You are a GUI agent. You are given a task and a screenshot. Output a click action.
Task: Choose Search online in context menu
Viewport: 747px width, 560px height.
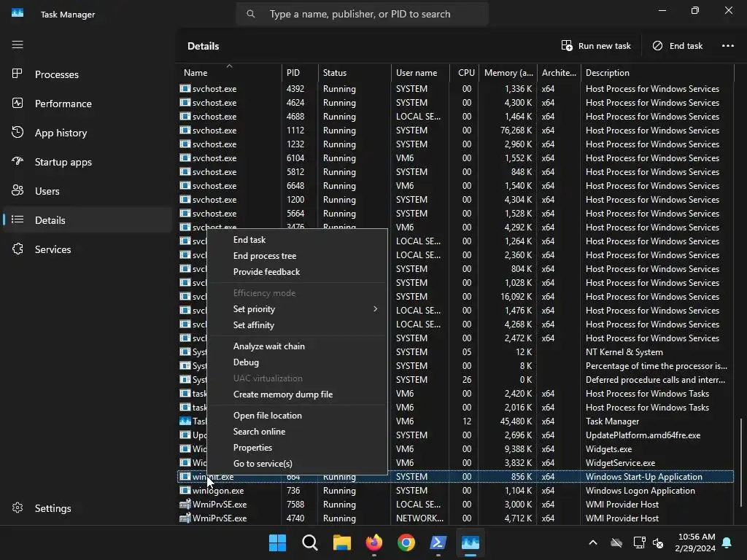[298, 432]
